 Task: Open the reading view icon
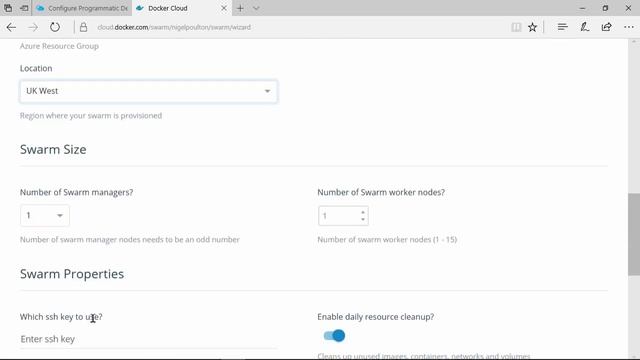516,27
